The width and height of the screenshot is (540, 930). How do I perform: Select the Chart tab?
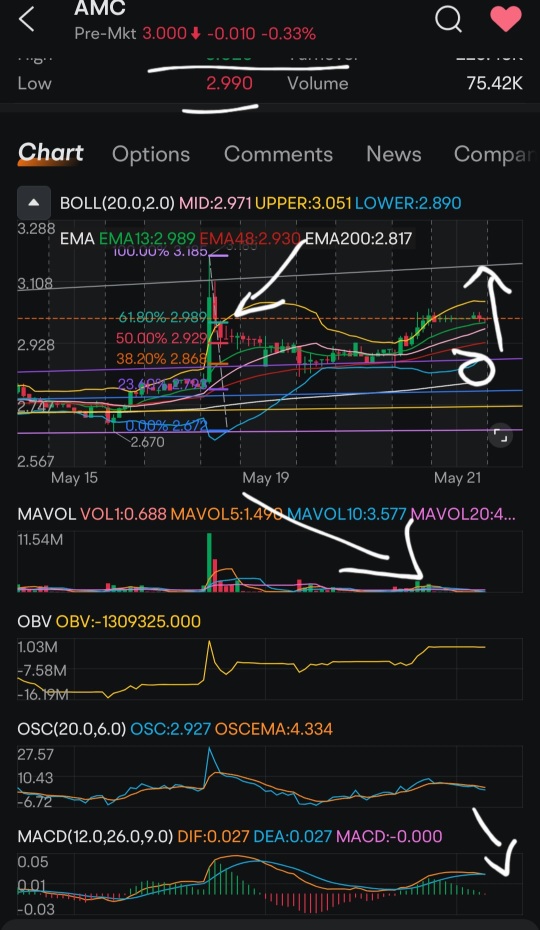[x=50, y=153]
